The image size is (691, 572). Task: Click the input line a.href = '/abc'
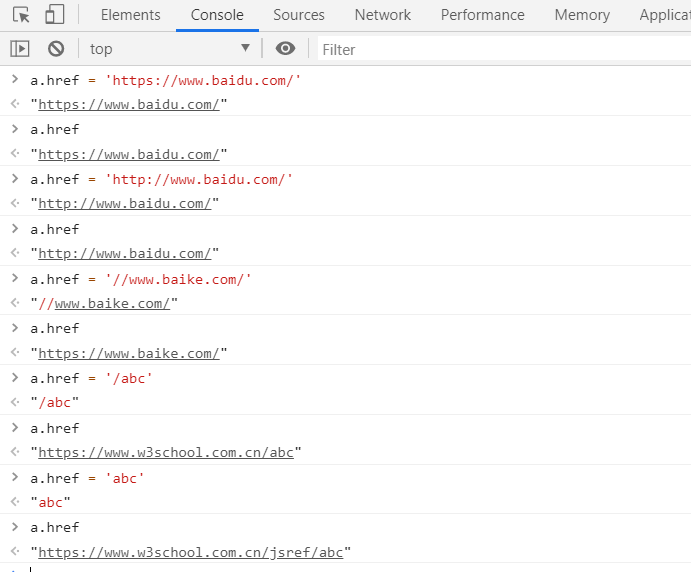(92, 378)
